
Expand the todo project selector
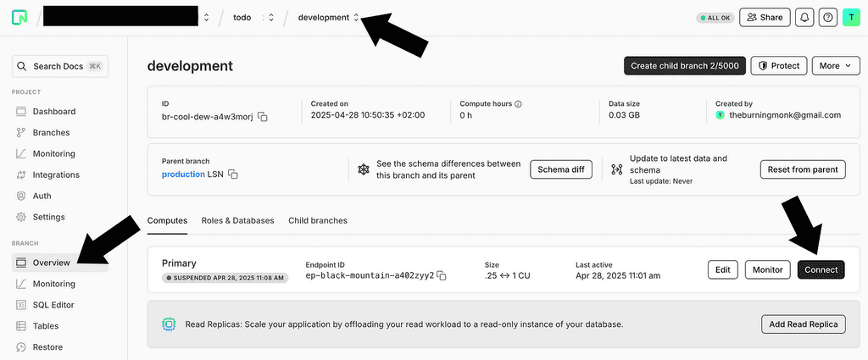click(x=270, y=17)
